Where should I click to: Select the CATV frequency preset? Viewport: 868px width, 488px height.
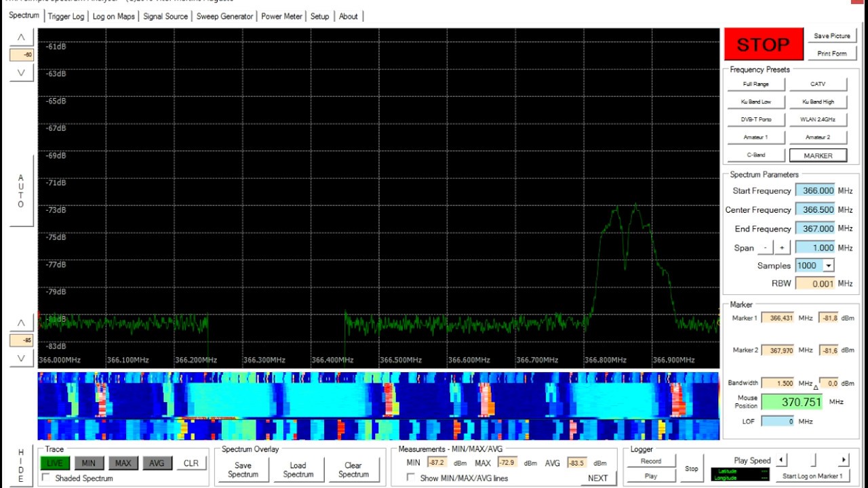click(818, 84)
